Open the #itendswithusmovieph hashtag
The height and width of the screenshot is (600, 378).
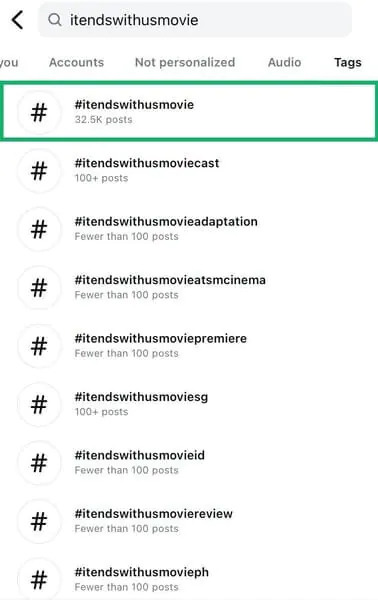189,579
